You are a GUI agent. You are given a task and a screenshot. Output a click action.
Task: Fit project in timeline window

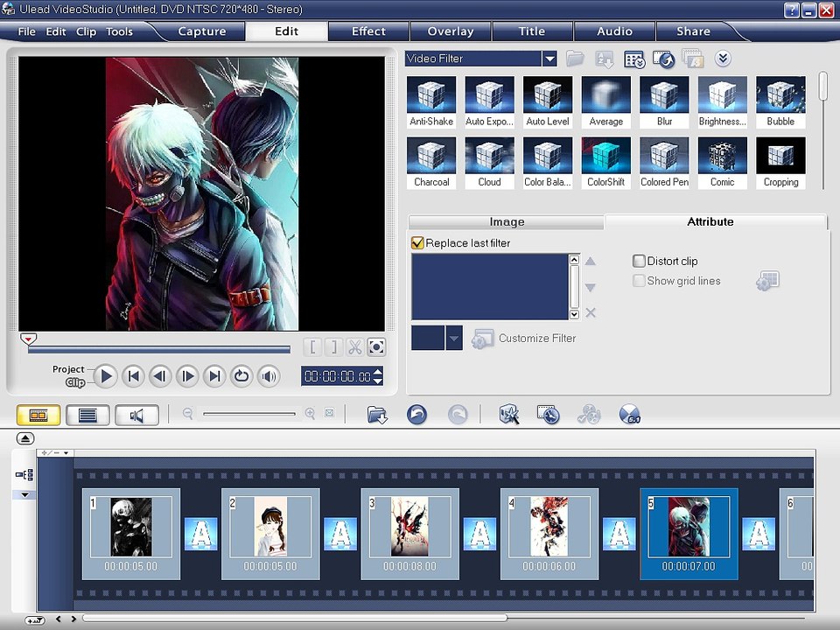pyautogui.click(x=330, y=413)
